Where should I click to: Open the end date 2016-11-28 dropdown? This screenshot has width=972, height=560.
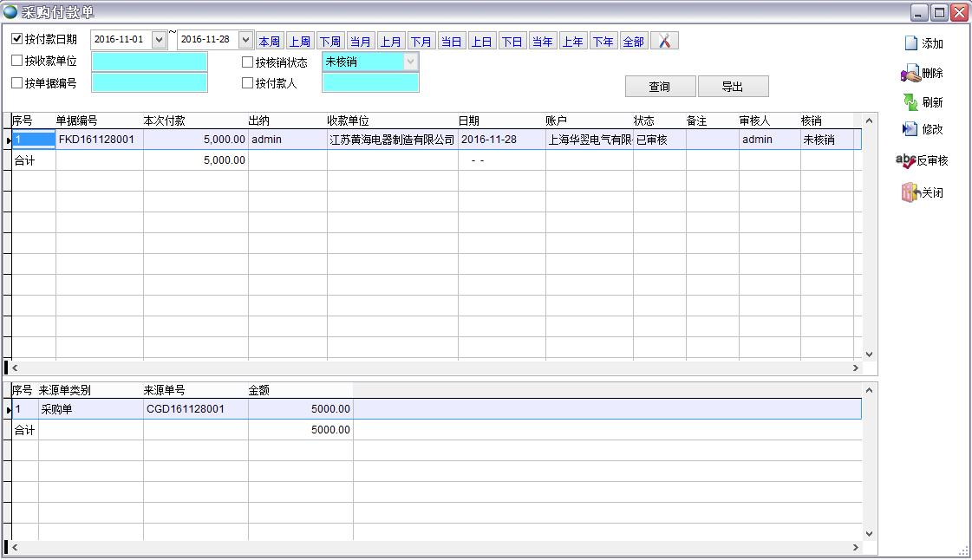(x=245, y=40)
